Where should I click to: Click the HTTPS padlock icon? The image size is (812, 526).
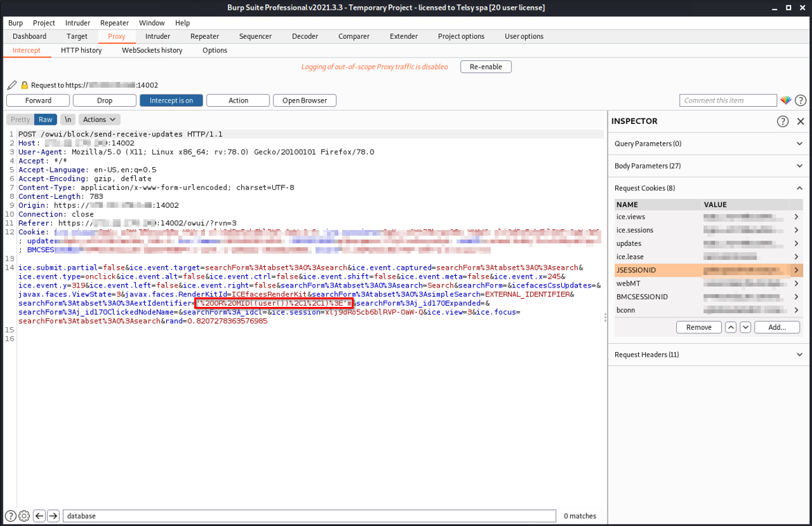24,85
